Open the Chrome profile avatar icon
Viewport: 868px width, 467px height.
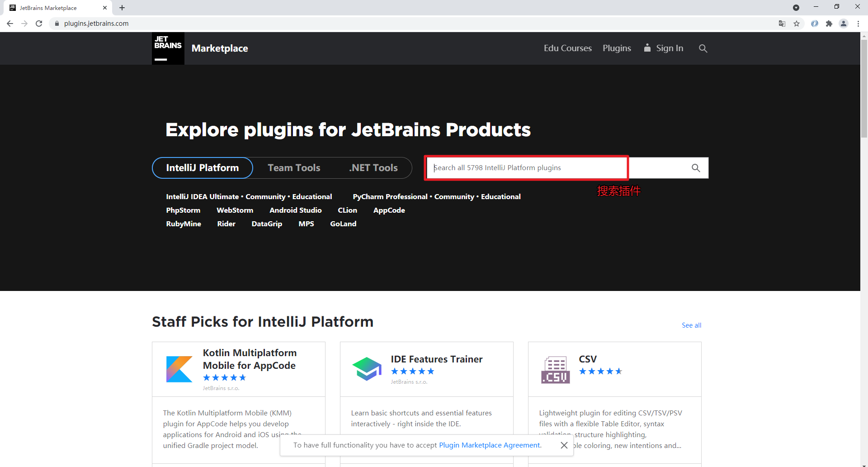pos(844,24)
